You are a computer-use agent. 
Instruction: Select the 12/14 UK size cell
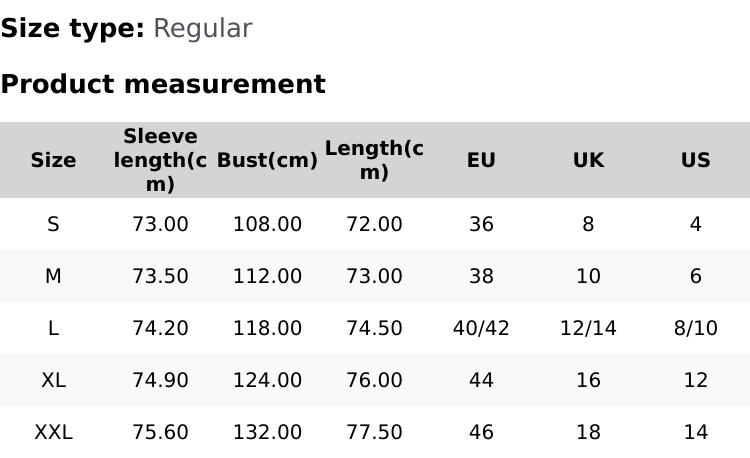pos(588,328)
